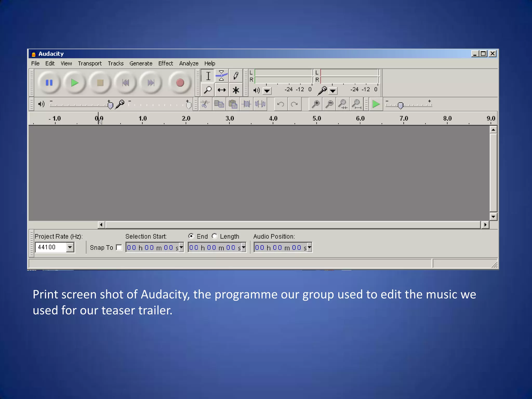Click the vertical scrollbar down arrow
This screenshot has height=399, width=532.
[493, 216]
